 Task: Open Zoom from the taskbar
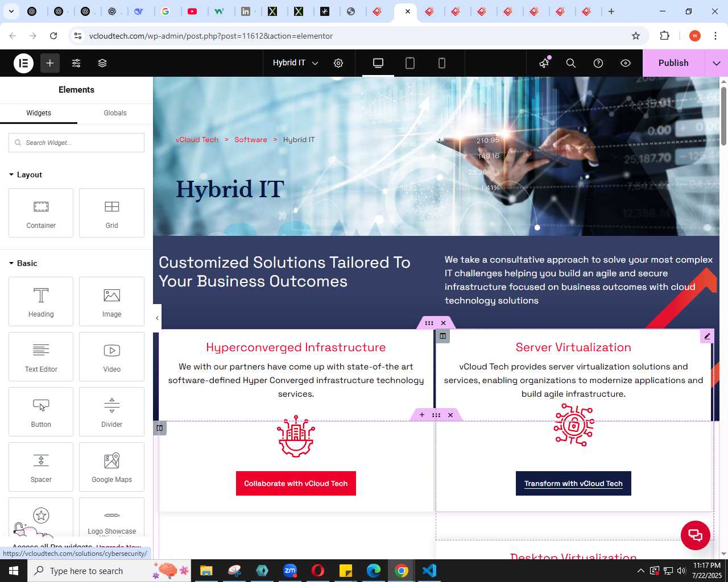point(290,571)
